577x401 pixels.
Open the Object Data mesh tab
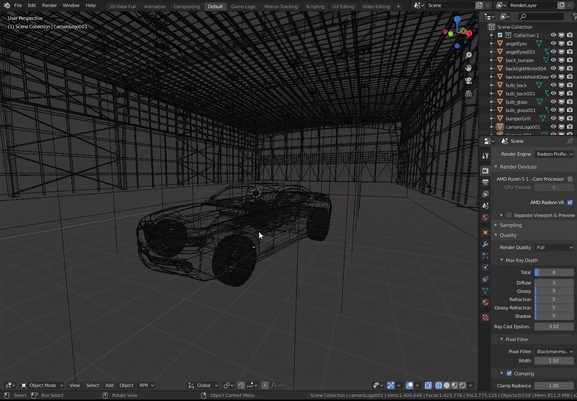coord(485,291)
